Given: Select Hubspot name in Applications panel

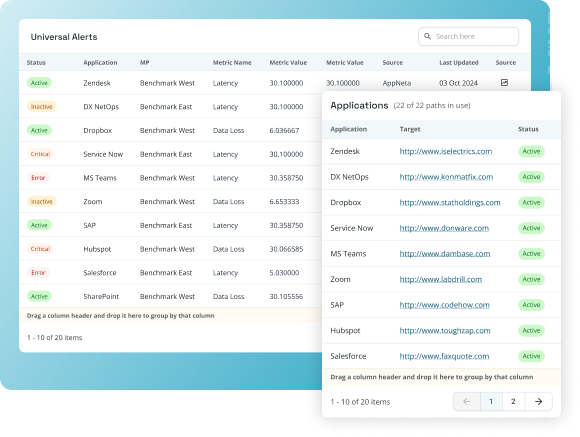Looking at the screenshot, I should pyautogui.click(x=345, y=330).
